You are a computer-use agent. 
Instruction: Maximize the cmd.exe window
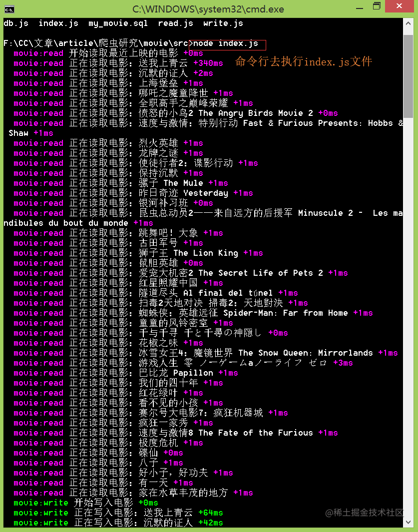point(377,6)
